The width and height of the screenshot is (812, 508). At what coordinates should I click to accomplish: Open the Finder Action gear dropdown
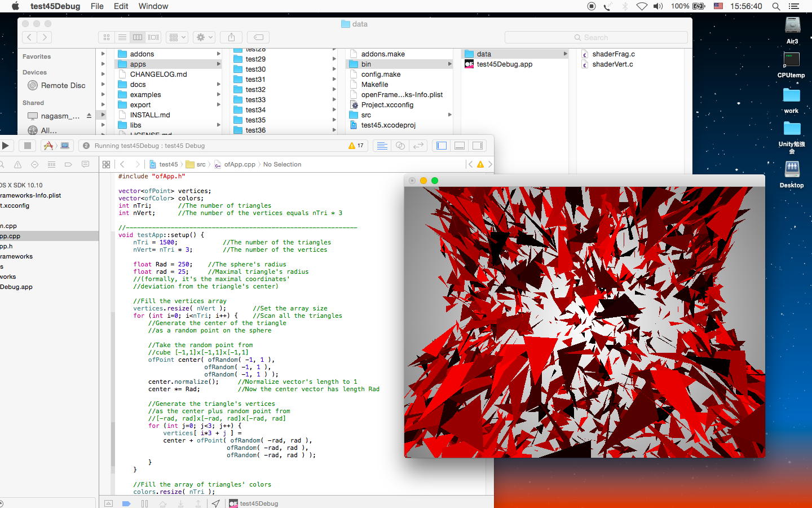[x=204, y=37]
